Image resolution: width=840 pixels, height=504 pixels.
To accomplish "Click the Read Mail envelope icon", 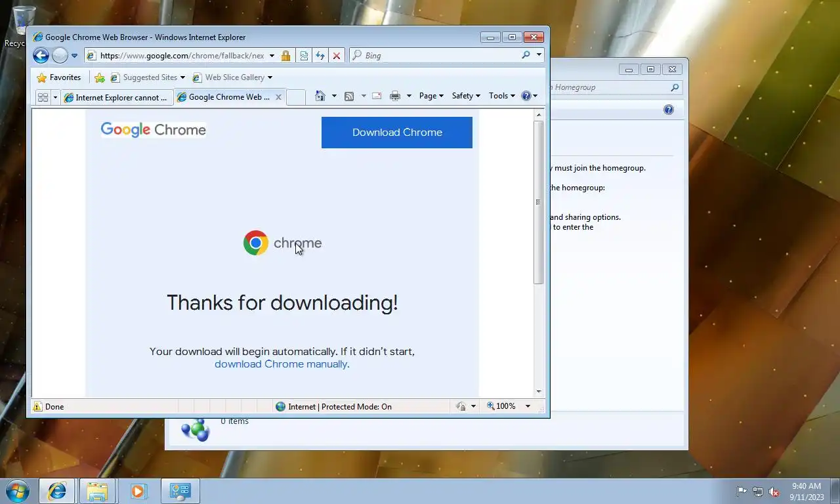I will (x=377, y=96).
